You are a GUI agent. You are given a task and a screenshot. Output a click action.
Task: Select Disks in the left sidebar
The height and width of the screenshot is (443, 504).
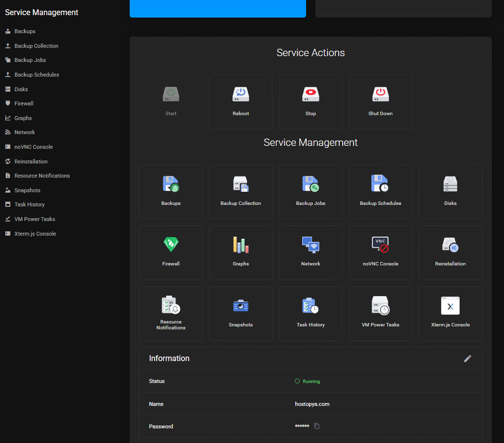(x=17, y=89)
